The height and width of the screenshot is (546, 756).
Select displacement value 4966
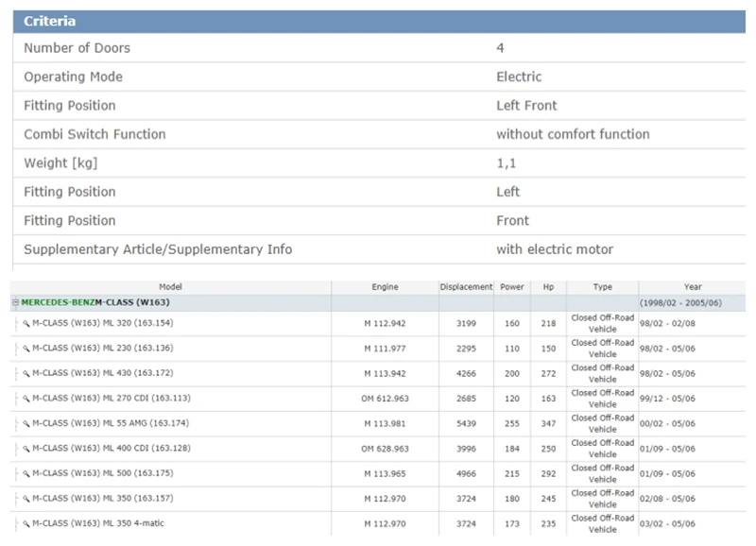coord(466,473)
